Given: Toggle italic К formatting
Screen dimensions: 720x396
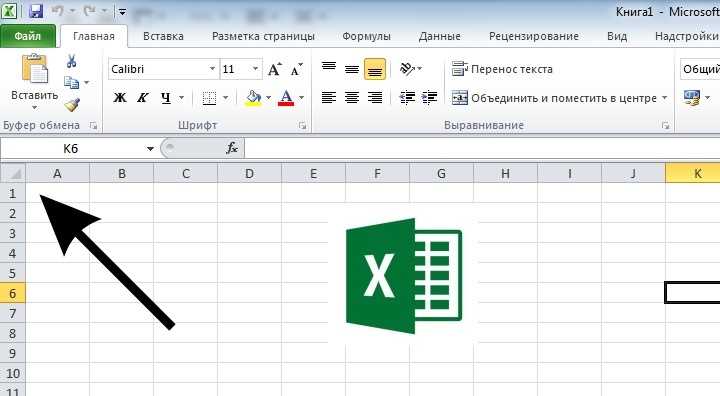Looking at the screenshot, I should tap(143, 97).
